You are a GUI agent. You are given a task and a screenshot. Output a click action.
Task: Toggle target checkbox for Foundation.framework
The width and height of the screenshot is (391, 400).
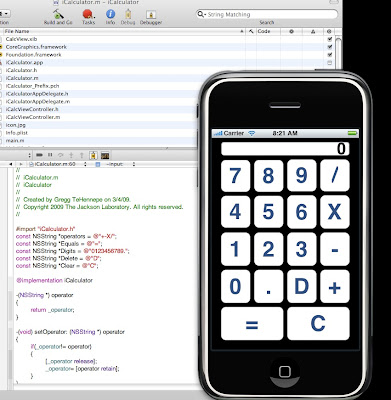330,55
